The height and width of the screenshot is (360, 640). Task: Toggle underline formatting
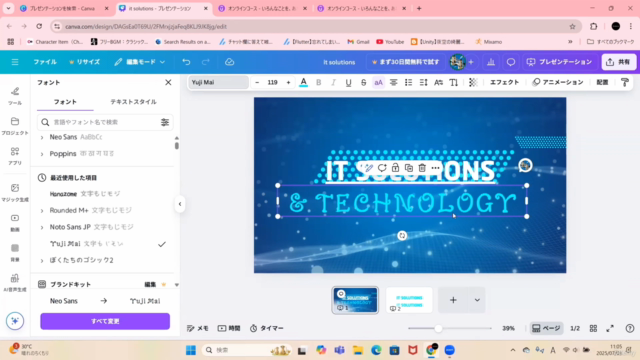(348, 82)
